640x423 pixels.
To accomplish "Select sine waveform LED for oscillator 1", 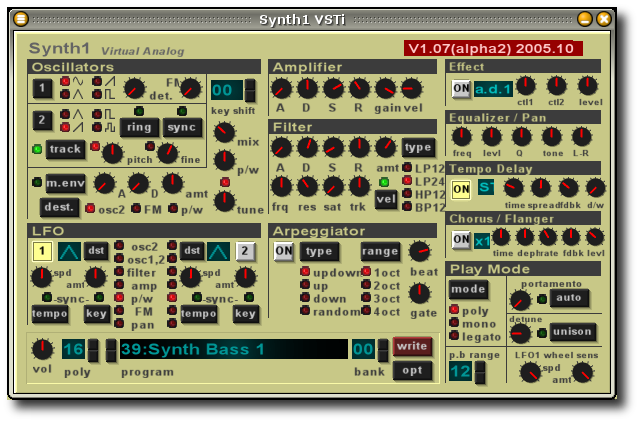I will (65, 81).
